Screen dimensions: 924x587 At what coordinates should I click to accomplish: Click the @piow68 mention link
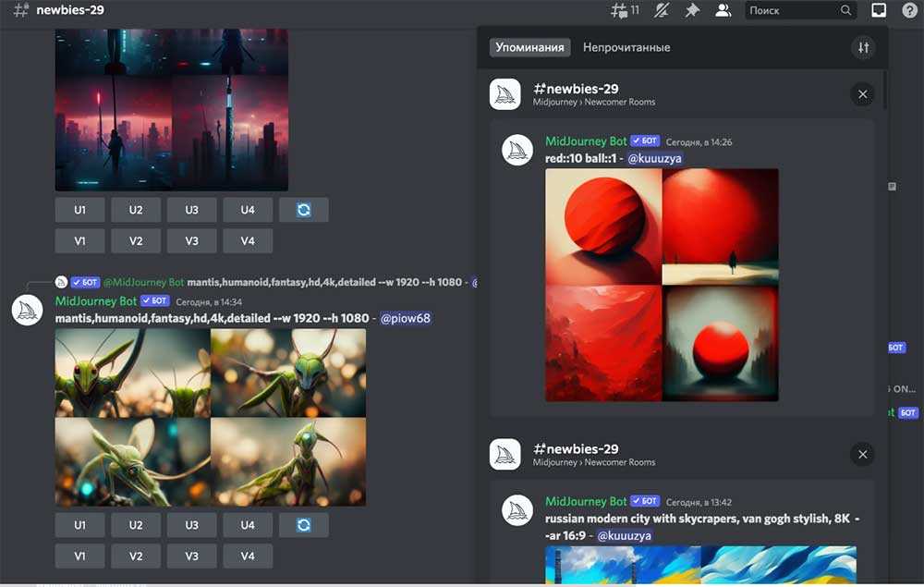405,318
